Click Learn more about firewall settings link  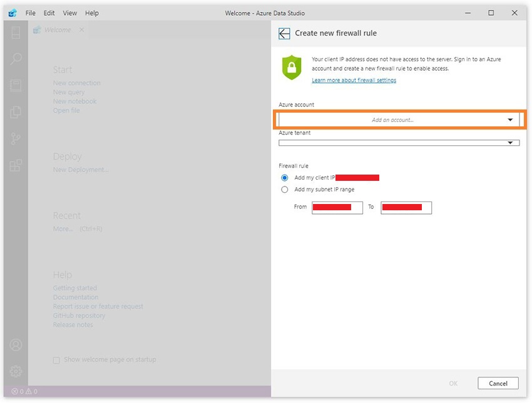(x=354, y=80)
